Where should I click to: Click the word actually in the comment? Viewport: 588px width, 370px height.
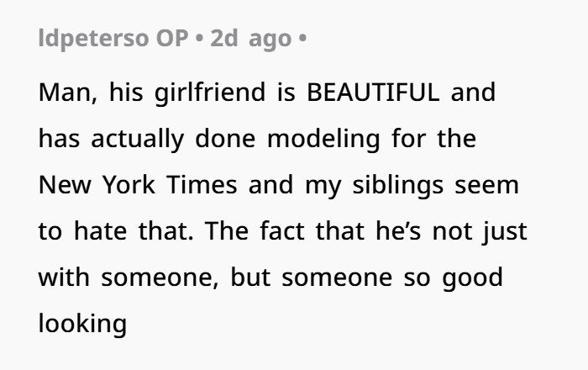(x=138, y=140)
